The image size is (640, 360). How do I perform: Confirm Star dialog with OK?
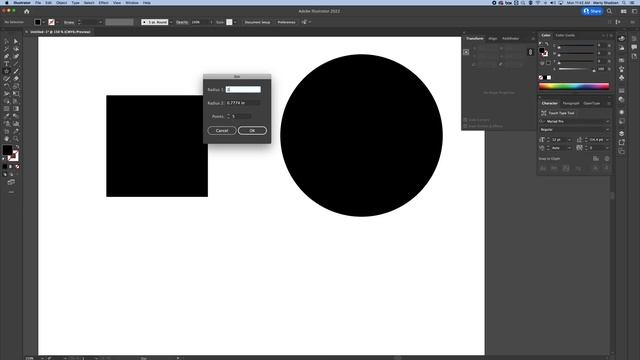tap(252, 131)
